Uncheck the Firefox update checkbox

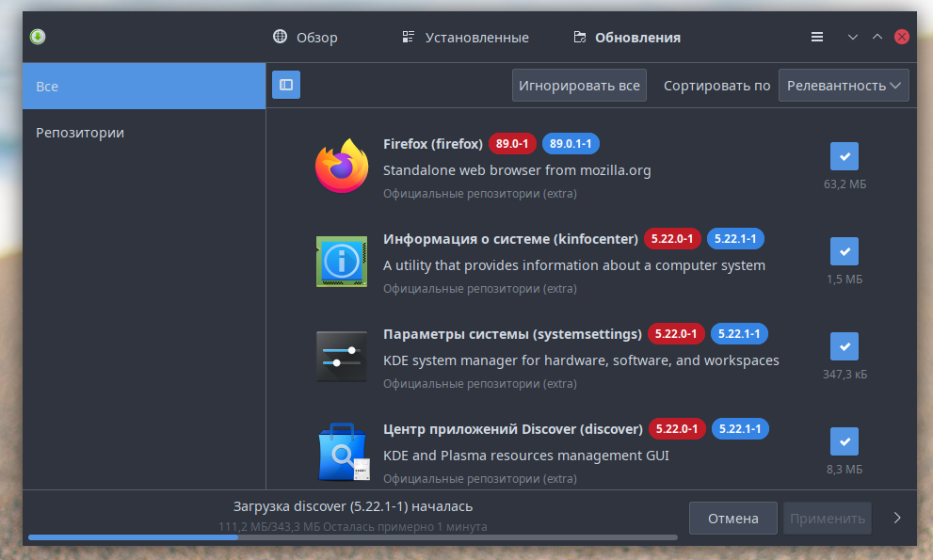click(x=845, y=156)
